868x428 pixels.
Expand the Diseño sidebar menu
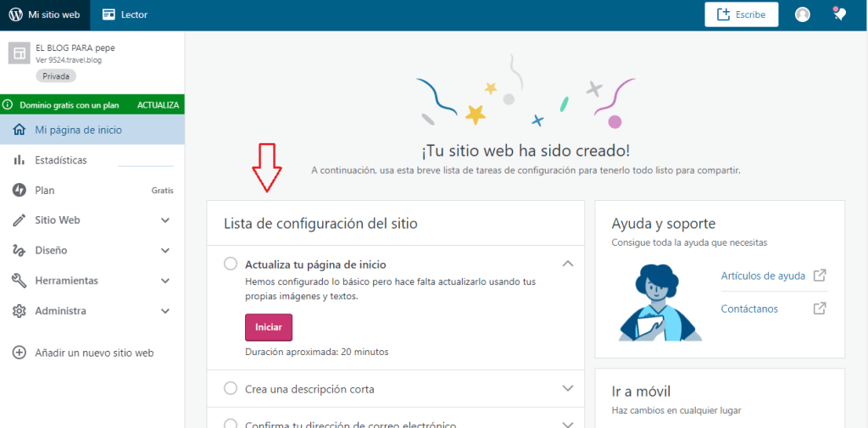[x=165, y=251]
